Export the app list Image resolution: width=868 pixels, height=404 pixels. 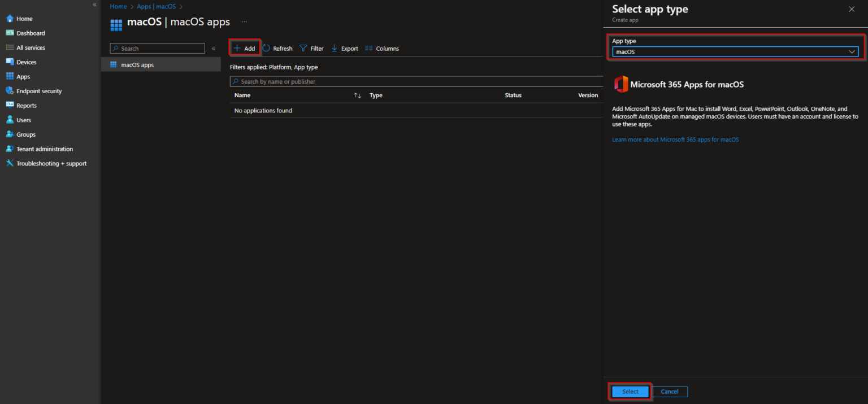345,49
